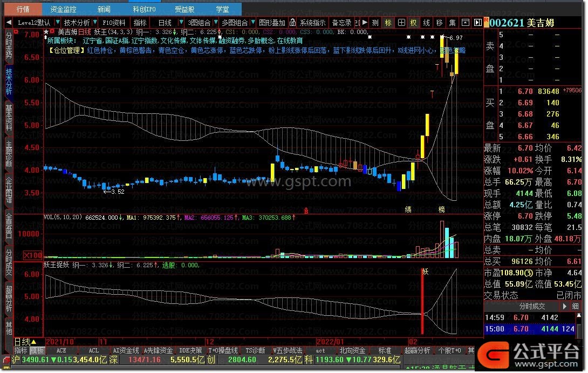Viewport: 588px width, 373px height.
Task: Click the red gear icon before 美吉姆
Action: pos(52,31)
